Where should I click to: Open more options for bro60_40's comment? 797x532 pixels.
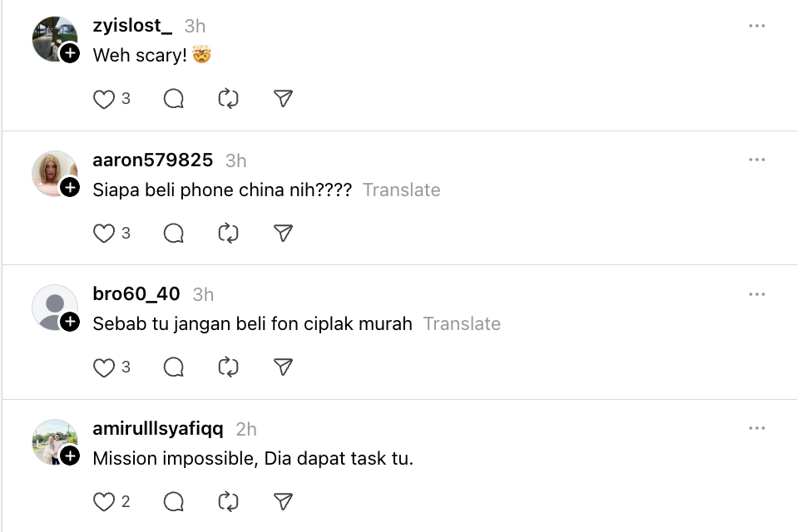click(756, 294)
